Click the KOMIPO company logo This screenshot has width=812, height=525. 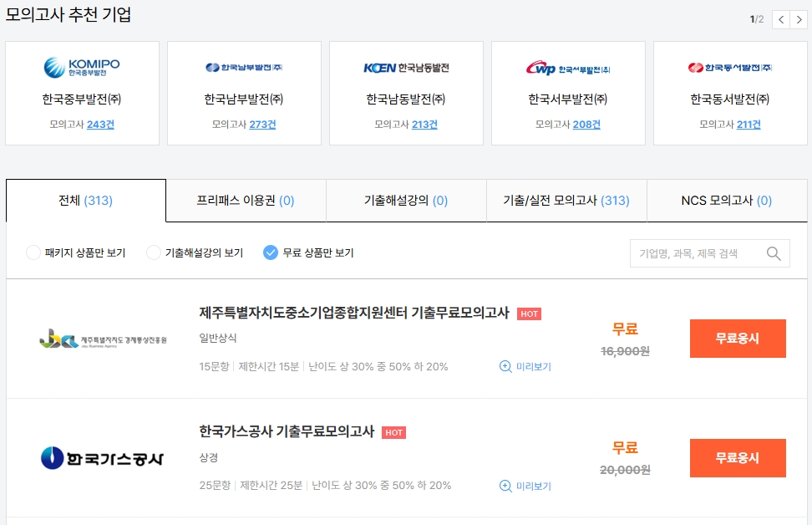click(x=82, y=68)
